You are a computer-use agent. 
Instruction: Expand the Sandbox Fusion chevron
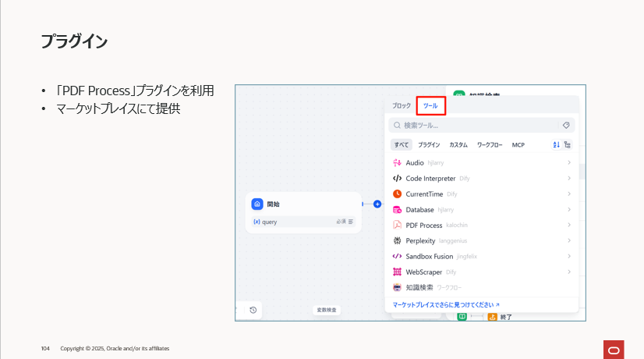tap(569, 256)
